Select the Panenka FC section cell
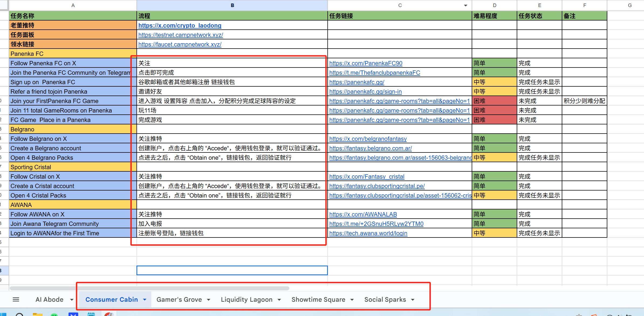The height and width of the screenshot is (316, 644). [73, 54]
